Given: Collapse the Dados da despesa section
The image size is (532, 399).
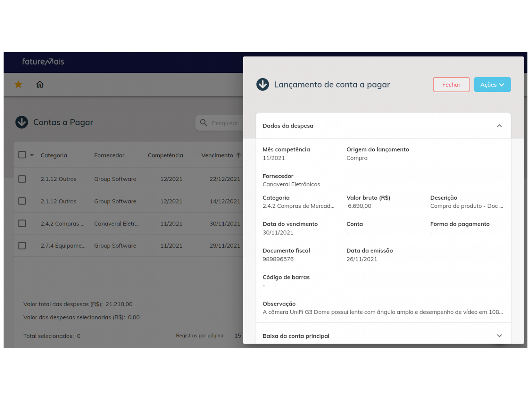Looking at the screenshot, I should point(499,126).
